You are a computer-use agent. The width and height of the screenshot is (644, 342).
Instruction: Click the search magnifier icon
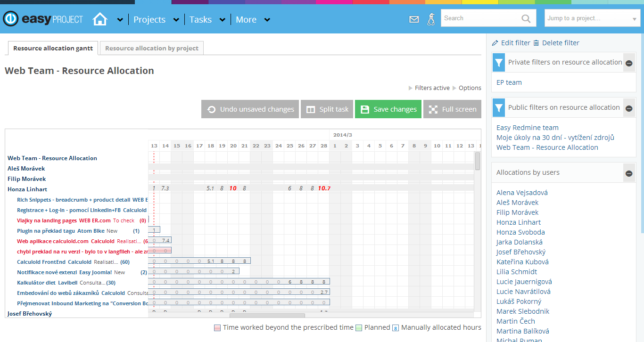click(x=526, y=18)
